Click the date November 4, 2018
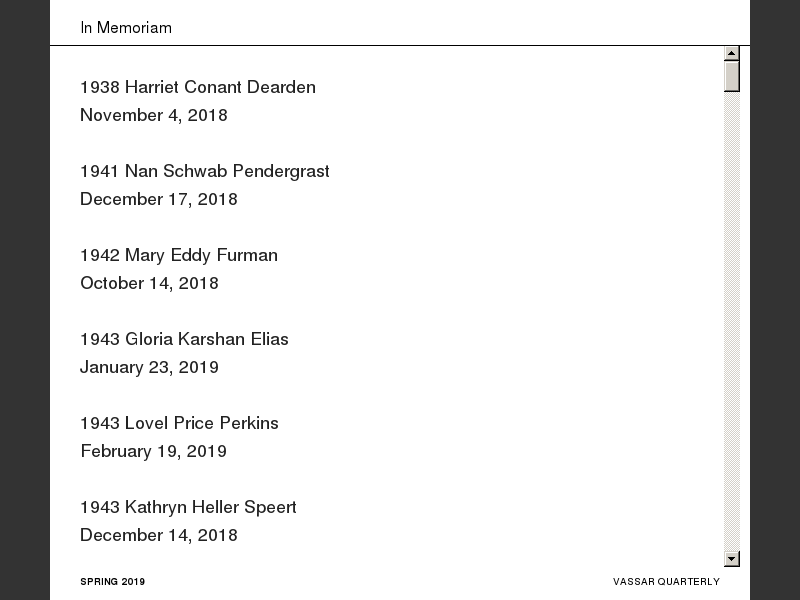The image size is (800, 600). coord(154,115)
